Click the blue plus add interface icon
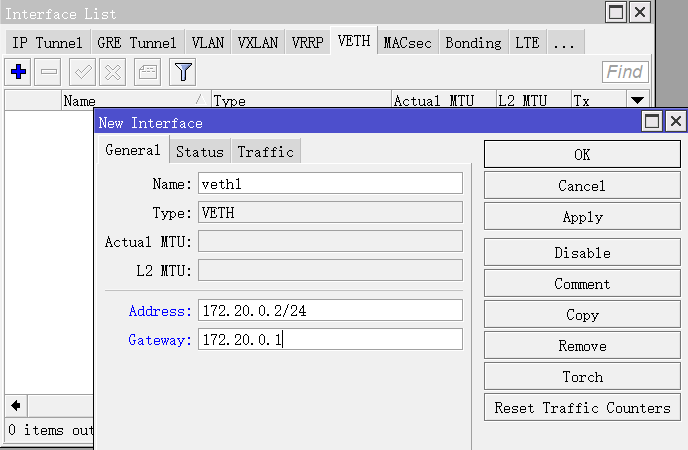This screenshot has width=688, height=450. click(18, 72)
